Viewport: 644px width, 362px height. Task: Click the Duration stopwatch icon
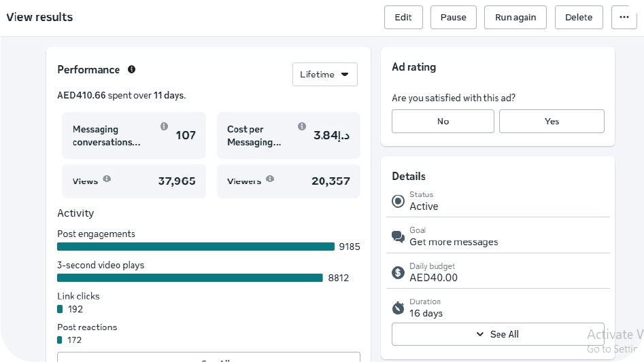pos(399,308)
